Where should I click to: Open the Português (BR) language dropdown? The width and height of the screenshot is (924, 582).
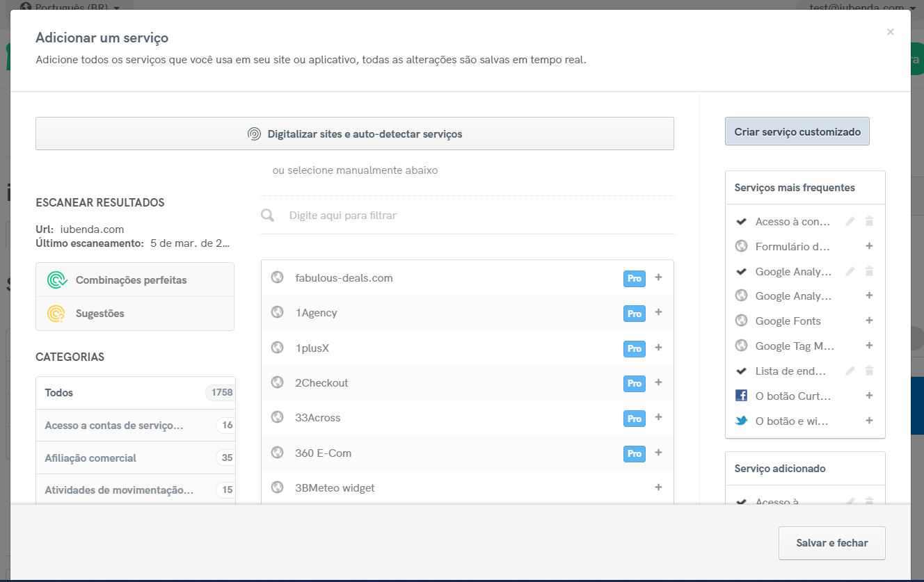pos(70,7)
